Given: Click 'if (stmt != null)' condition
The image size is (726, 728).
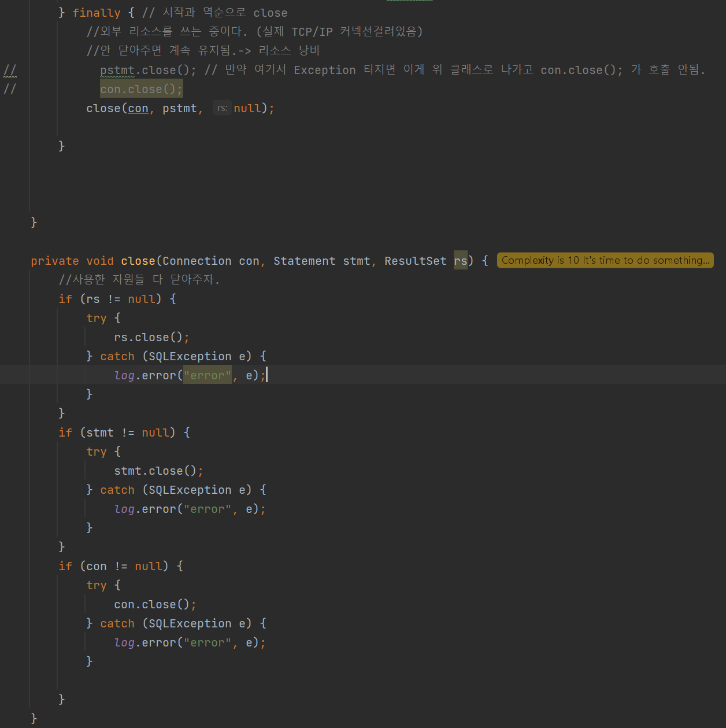Looking at the screenshot, I should (124, 433).
